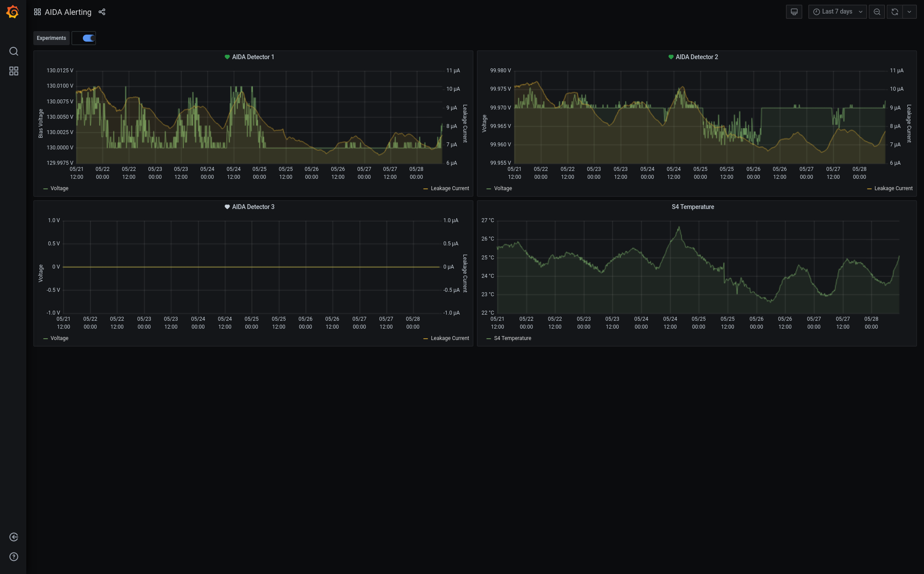Screen dimensions: 924x574
Task: Open the AIDA Detector 1 panel title menu
Action: point(253,57)
